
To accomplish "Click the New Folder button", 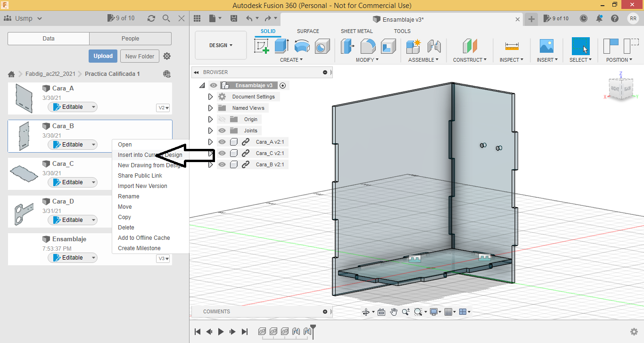I will click(140, 56).
